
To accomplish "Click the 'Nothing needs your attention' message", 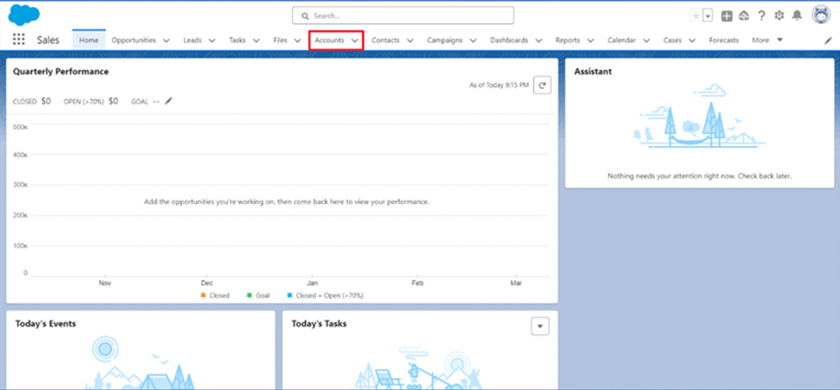I will [x=700, y=176].
